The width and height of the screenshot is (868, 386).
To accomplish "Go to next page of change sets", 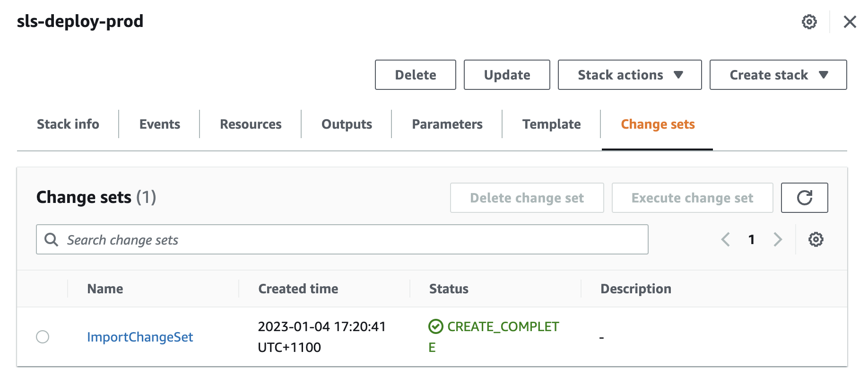I will [778, 239].
